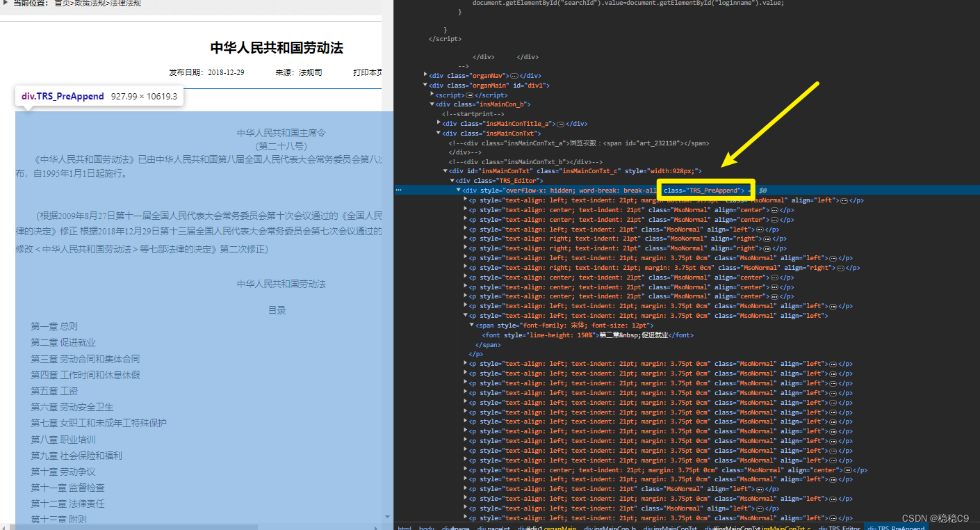Collapse the insMainConTxt_c div node

[446, 171]
